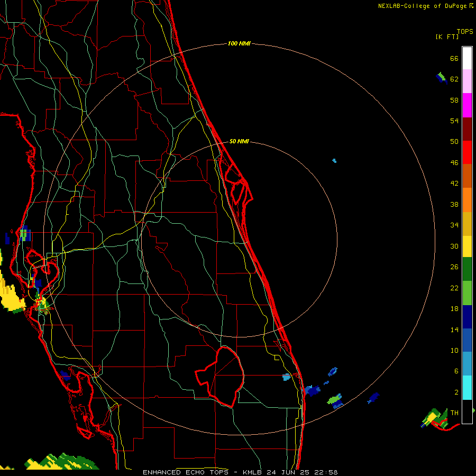Select the light blue 6 kft swatch
Screen dimensions: 476x476
pos(467,363)
